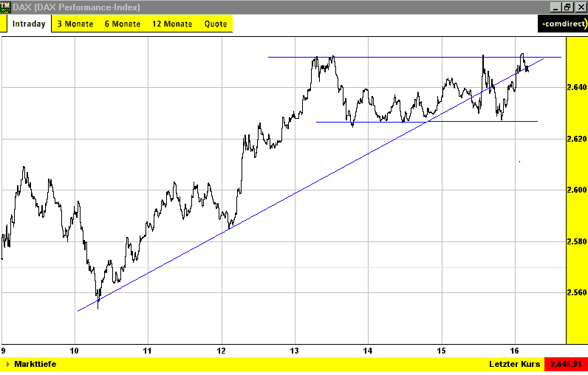This screenshot has width=588, height=375.
Task: Click the 2.640 price axis label
Action: pyautogui.click(x=577, y=87)
